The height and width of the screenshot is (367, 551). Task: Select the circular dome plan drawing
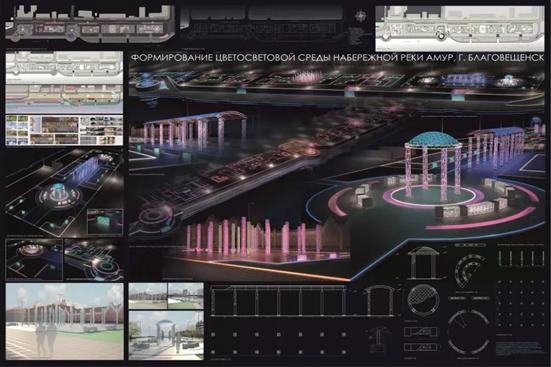pyautogui.click(x=423, y=300)
